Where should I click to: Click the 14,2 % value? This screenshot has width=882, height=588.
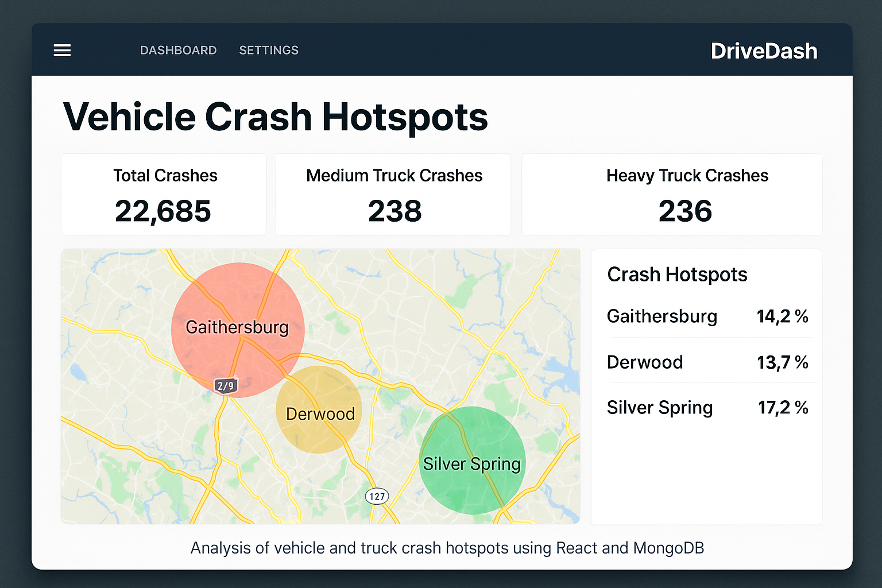pyautogui.click(x=783, y=316)
